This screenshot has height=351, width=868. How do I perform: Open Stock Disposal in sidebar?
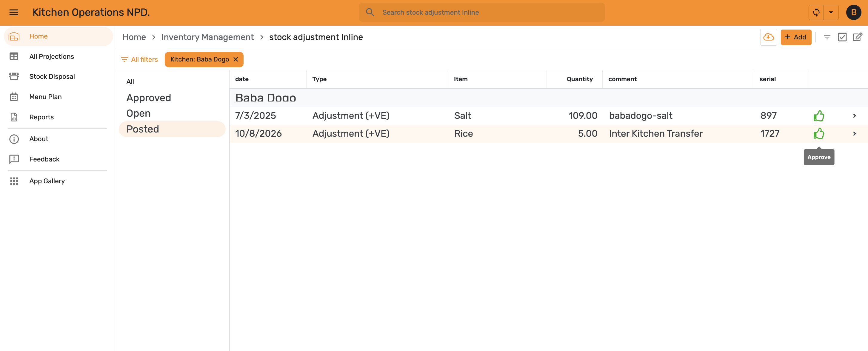pyautogui.click(x=58, y=76)
